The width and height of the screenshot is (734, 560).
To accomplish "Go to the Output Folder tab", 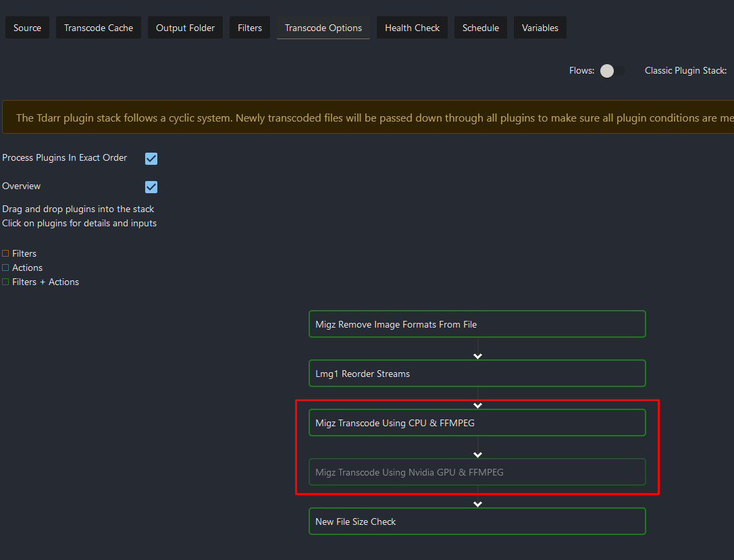I will click(x=185, y=28).
